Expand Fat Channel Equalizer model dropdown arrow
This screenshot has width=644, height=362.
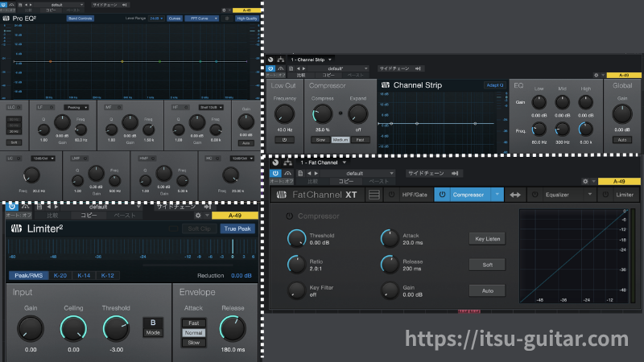[x=590, y=195]
